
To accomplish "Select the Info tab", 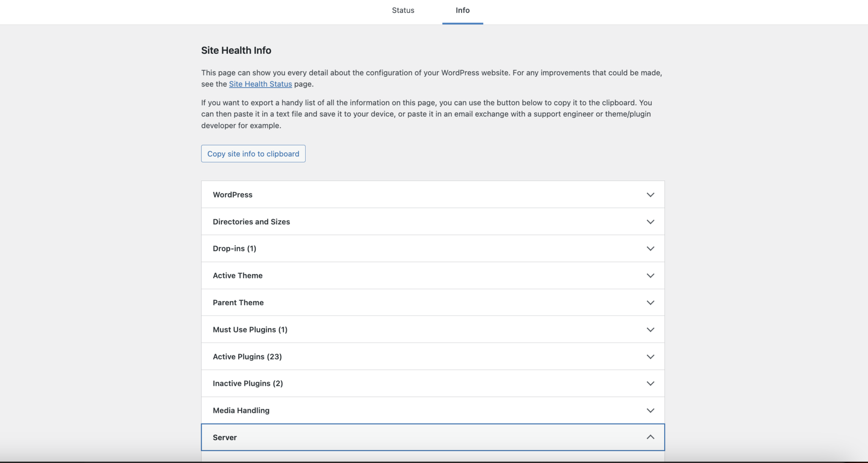I will (462, 10).
